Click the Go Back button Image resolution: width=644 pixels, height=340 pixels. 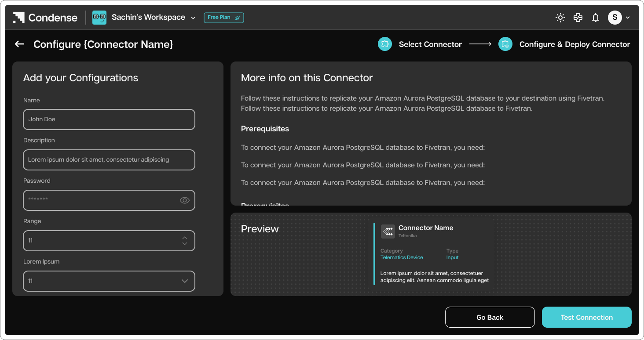coord(490,317)
